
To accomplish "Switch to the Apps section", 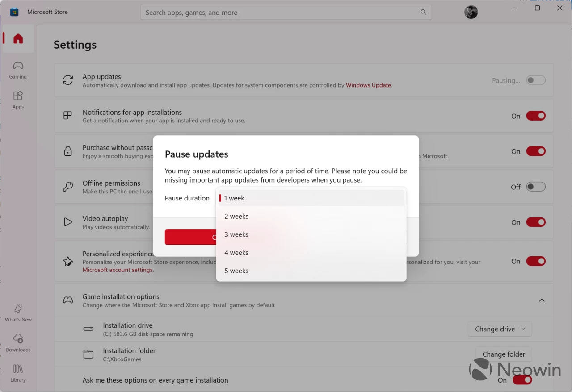I will click(x=18, y=100).
